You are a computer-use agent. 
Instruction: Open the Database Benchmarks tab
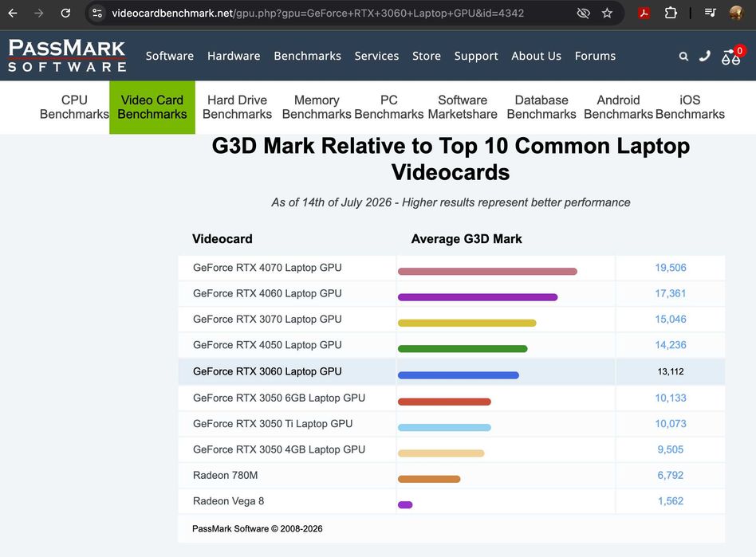[x=541, y=107]
